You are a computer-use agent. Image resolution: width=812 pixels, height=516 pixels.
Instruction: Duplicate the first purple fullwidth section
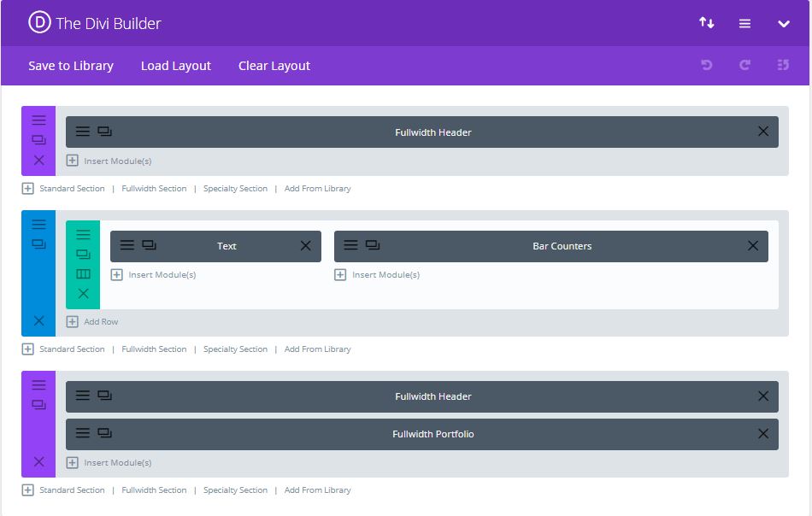click(x=38, y=140)
